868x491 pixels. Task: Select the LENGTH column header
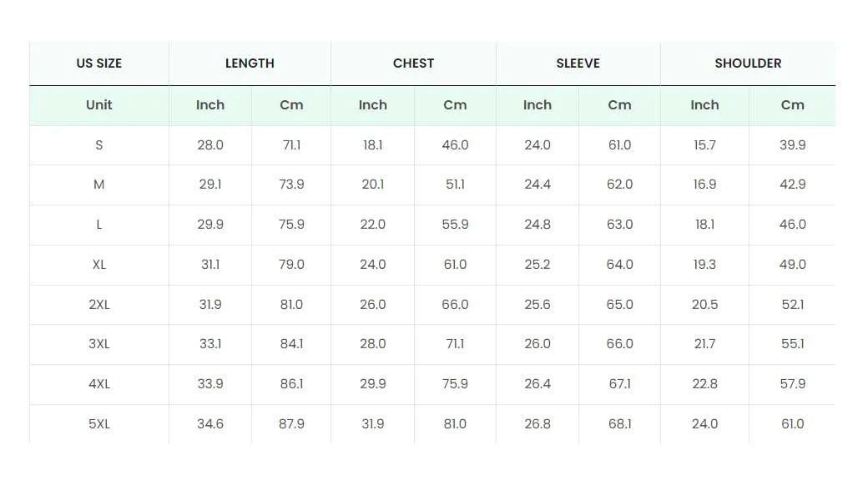tap(250, 63)
